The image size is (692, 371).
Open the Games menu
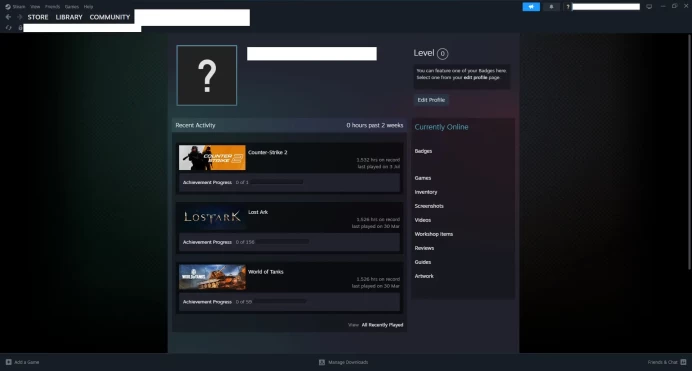71,7
